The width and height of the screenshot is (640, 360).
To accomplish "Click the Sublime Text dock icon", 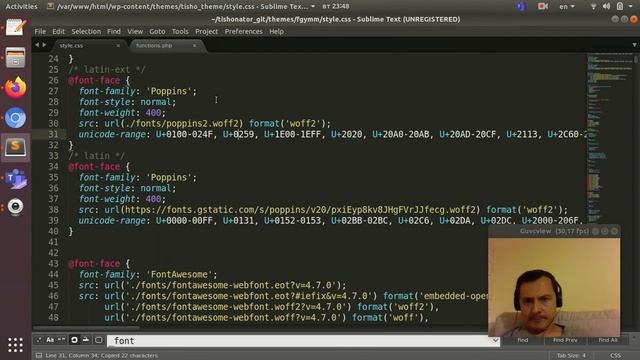I will 16,147.
